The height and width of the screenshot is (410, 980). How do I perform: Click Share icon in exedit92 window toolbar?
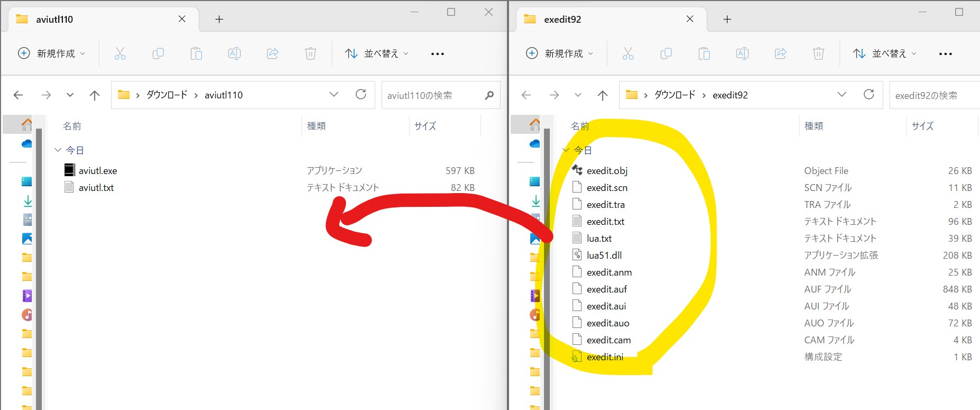pos(781,53)
